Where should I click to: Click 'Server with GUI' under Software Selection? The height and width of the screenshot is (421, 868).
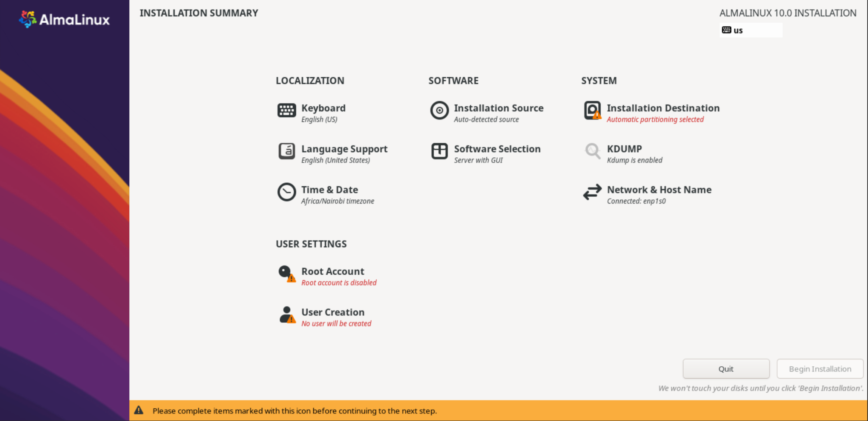point(478,160)
